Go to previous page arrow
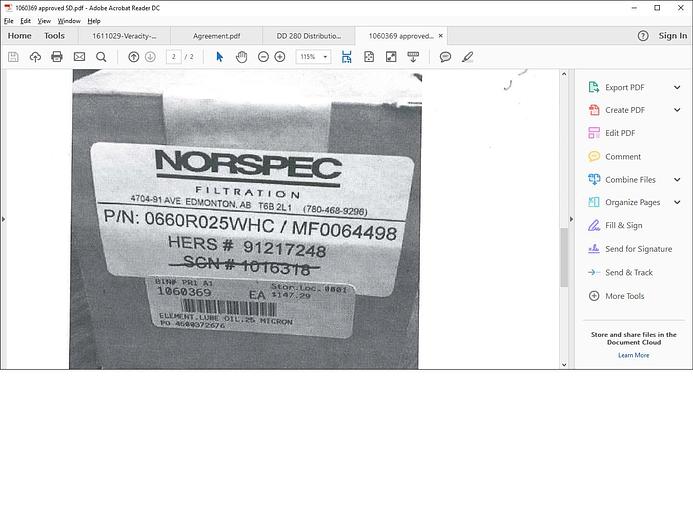Viewport: 693px width, 525px height. [x=133, y=57]
